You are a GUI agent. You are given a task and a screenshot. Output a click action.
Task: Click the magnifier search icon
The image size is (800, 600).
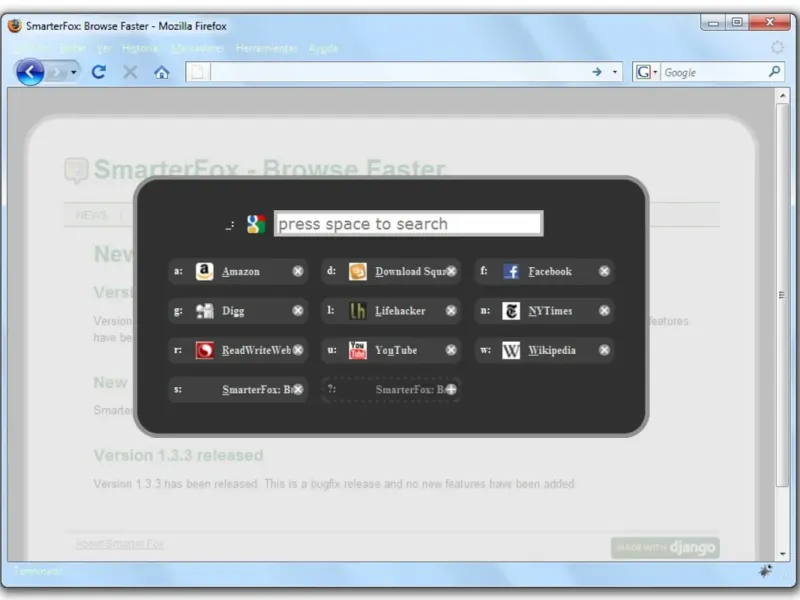click(x=774, y=71)
